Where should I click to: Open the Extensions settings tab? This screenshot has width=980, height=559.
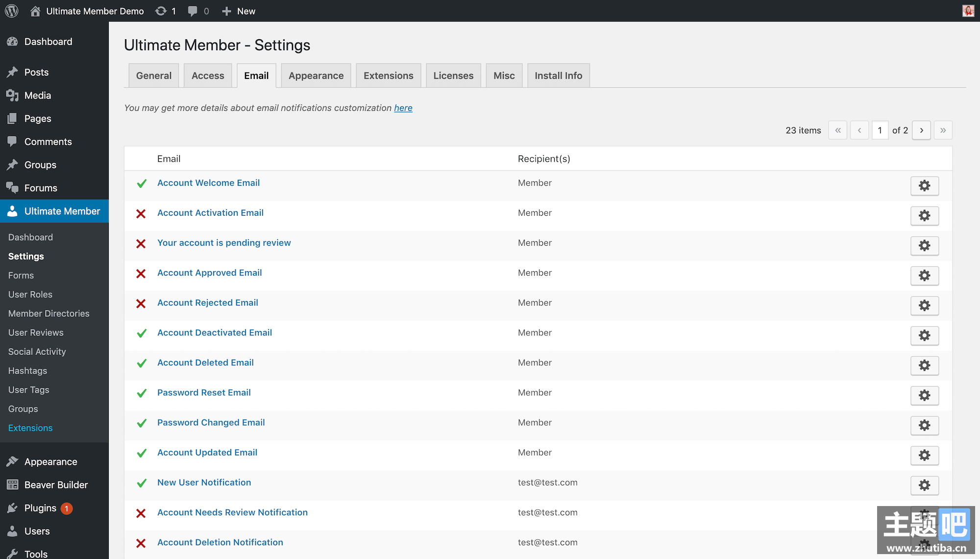(389, 76)
